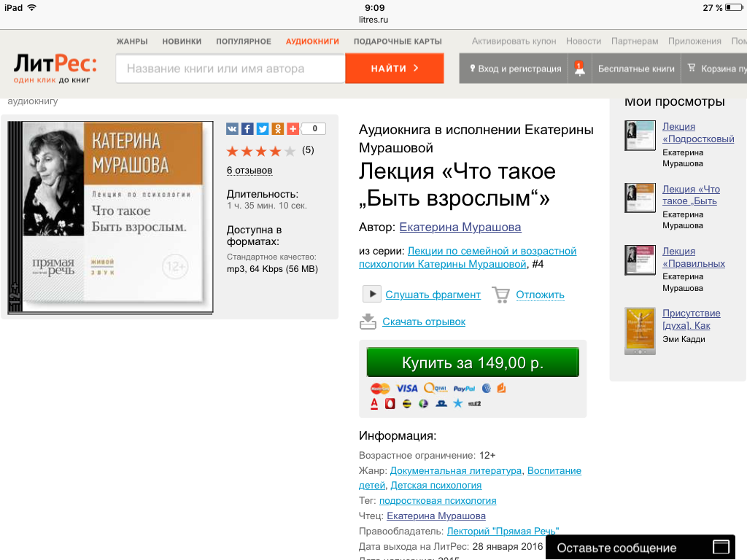Open the Новости link
Screen dimensions: 747x560
[x=584, y=42]
